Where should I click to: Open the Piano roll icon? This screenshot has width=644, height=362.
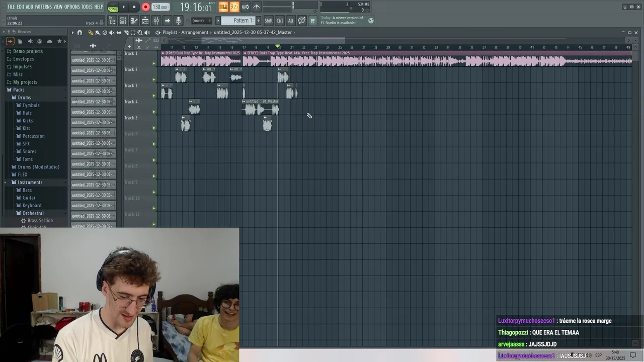(134, 21)
